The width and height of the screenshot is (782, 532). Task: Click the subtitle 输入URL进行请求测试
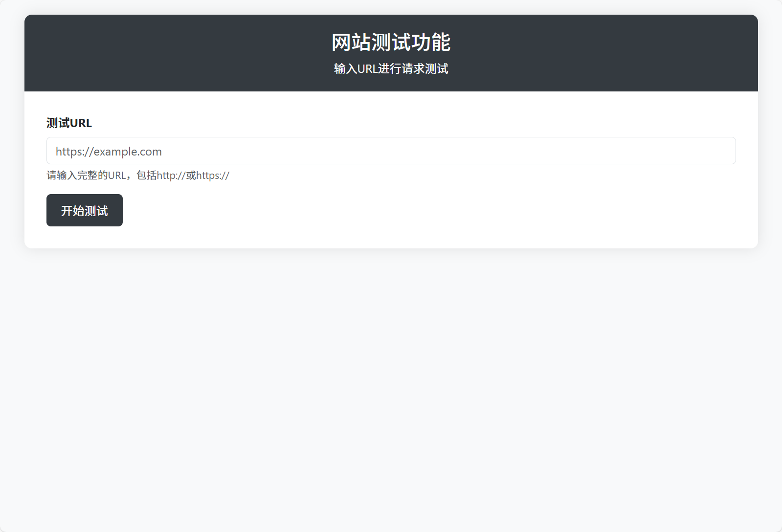point(391,69)
